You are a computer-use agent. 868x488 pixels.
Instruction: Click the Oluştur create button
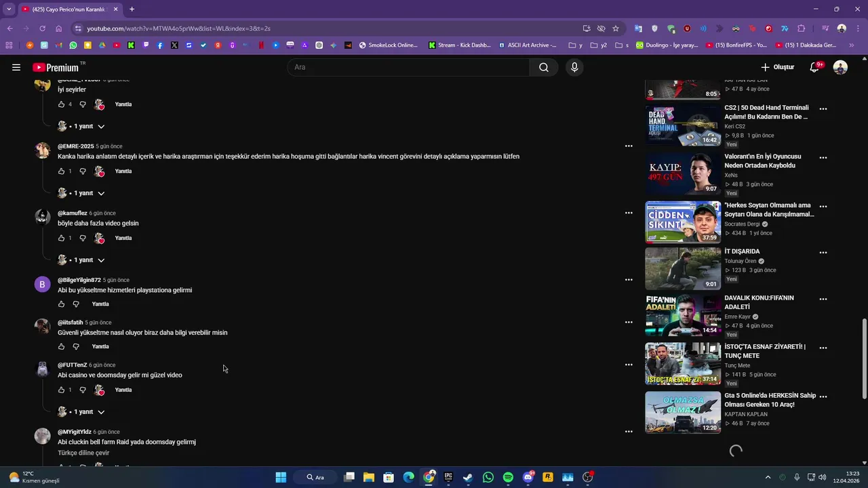click(x=777, y=67)
